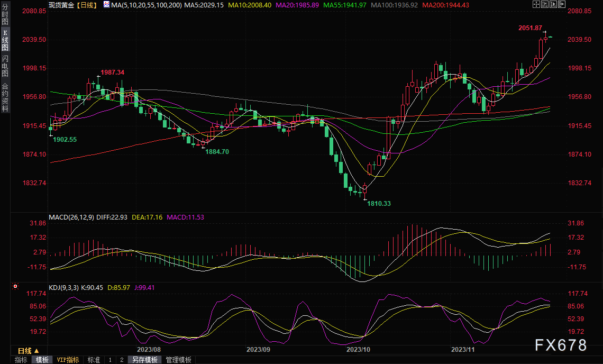Select the K线图 side tab
This screenshot has height=364, width=603.
(5, 40)
